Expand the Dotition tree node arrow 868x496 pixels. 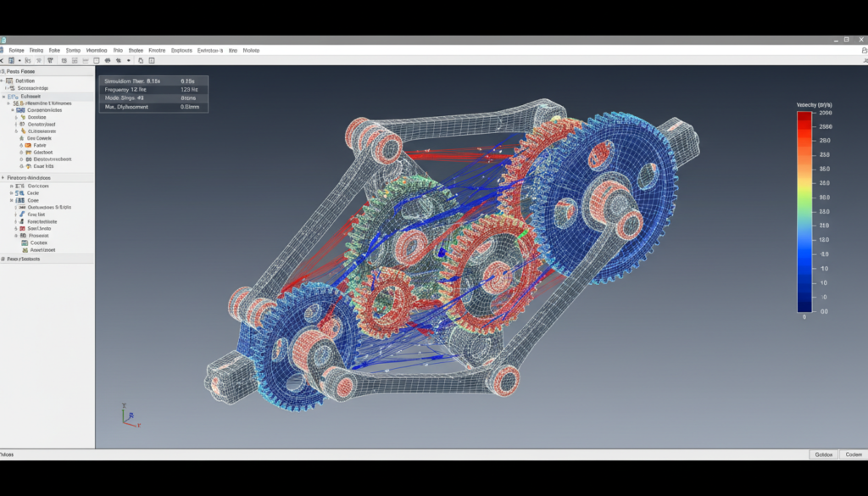pyautogui.click(x=2, y=81)
